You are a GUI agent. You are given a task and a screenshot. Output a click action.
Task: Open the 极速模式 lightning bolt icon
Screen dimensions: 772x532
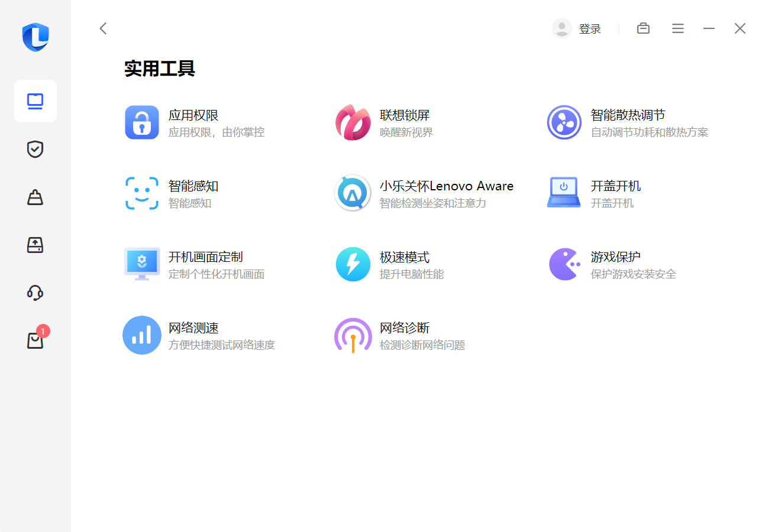coord(353,264)
